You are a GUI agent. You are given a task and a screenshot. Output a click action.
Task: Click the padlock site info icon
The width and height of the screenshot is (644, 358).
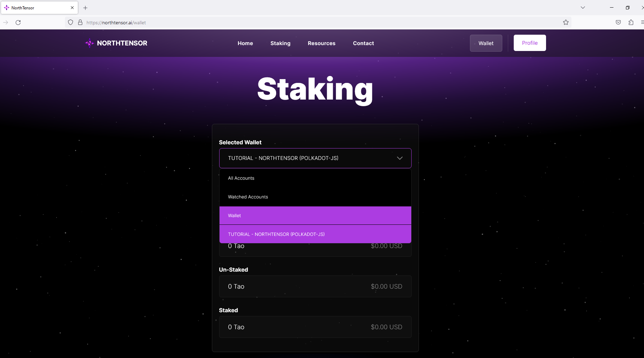click(x=80, y=23)
